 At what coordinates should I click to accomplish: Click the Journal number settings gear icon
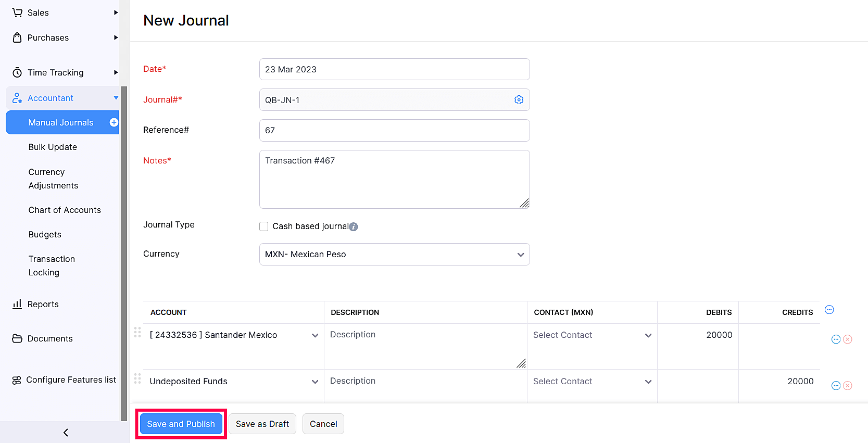519,100
